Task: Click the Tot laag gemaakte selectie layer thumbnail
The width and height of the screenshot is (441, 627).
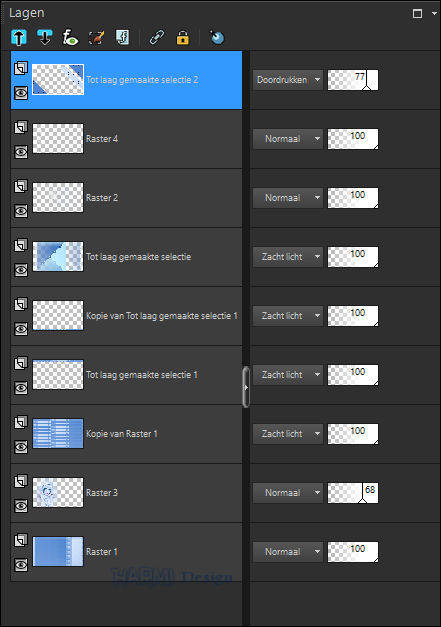Action: (x=58, y=256)
